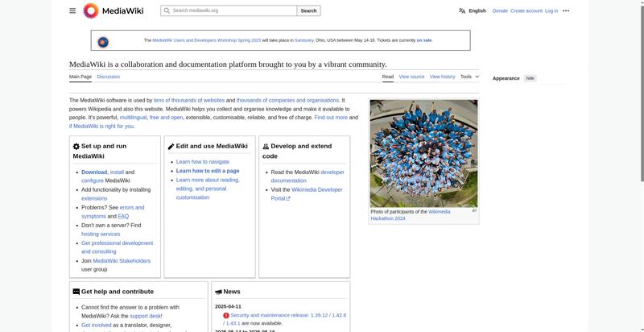Click the MediaWiki sunflower logo
This screenshot has height=332, width=644.
91,10
